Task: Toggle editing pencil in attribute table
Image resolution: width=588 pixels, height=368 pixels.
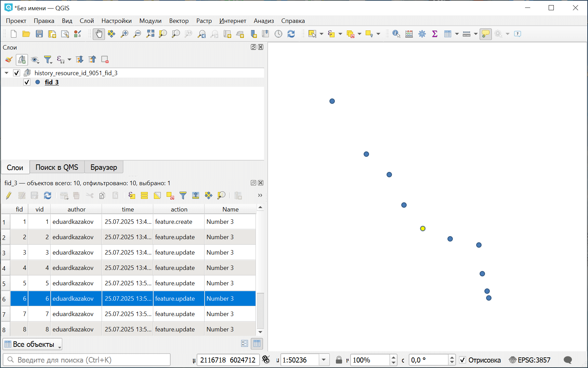Action: click(9, 195)
